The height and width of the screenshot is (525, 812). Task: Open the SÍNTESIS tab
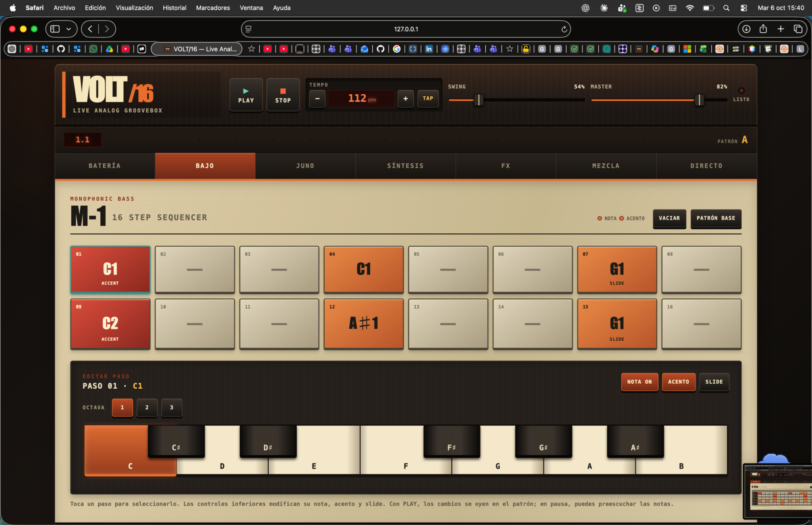pos(405,166)
